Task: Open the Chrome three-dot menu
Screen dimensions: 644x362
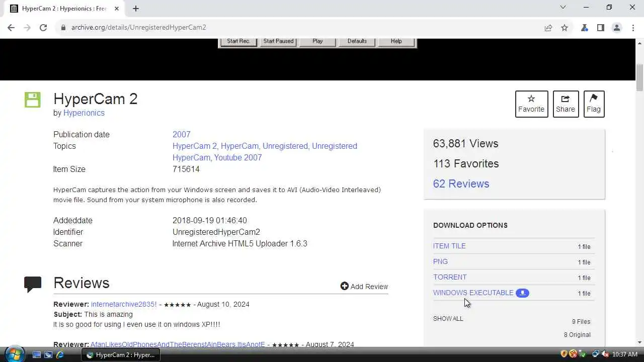Action: [x=633, y=28]
